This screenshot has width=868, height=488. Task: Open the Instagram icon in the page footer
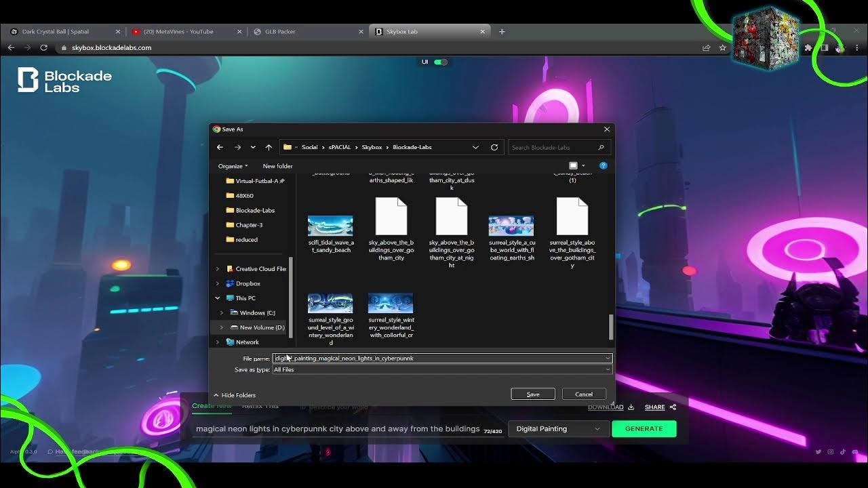[x=831, y=451]
